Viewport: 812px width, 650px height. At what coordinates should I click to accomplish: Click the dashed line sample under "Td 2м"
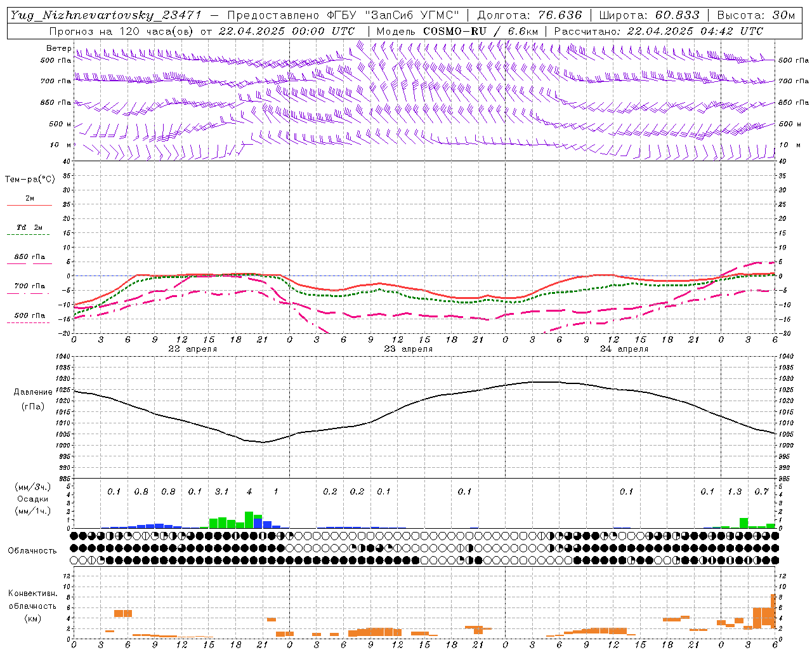tap(30, 234)
